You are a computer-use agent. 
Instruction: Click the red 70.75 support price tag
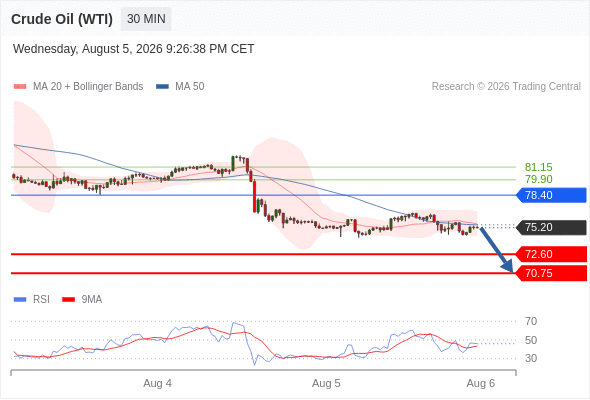(x=551, y=273)
